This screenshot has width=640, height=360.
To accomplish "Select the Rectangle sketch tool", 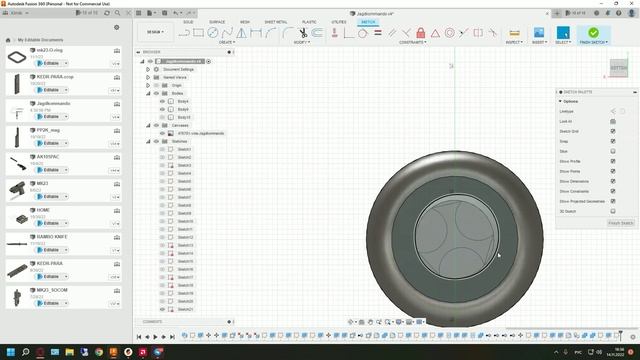I will (x=198, y=33).
